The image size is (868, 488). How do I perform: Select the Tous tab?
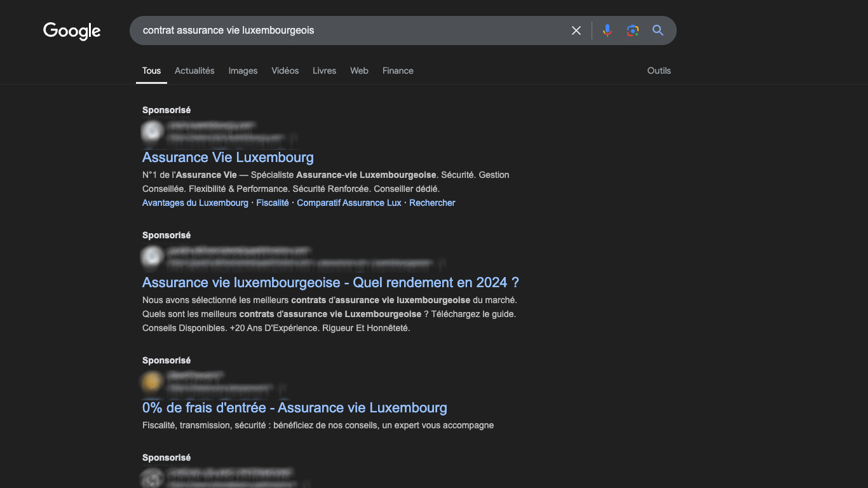151,71
